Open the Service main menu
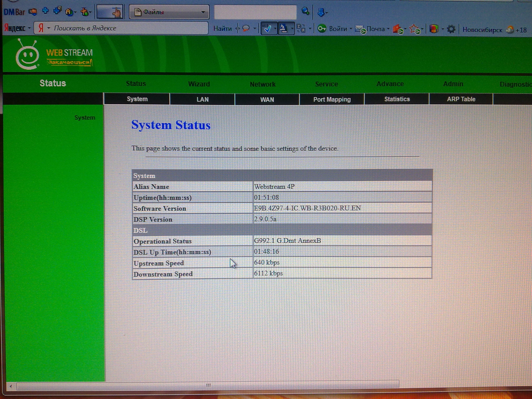 tap(326, 84)
